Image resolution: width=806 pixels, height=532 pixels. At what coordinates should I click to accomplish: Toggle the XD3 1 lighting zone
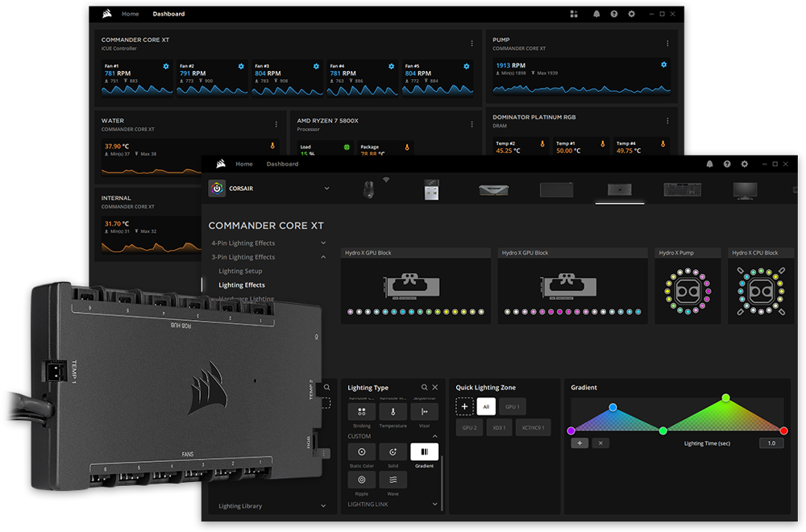pos(499,428)
